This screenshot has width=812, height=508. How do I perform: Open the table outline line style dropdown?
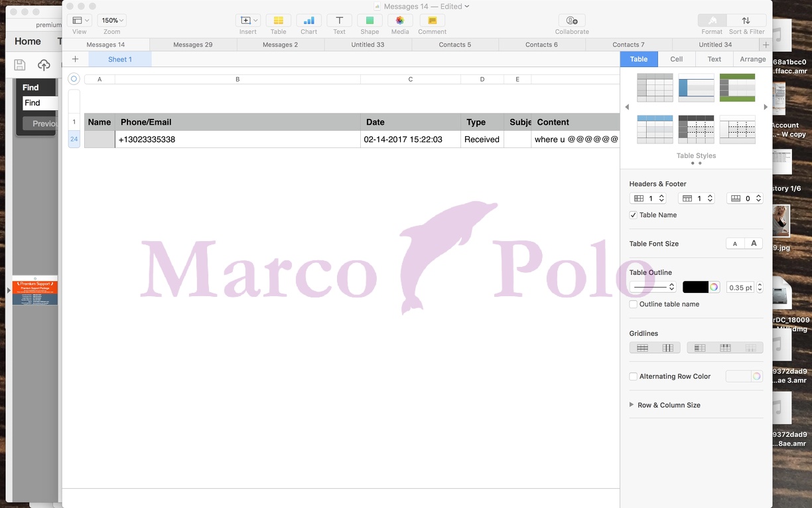(x=653, y=287)
